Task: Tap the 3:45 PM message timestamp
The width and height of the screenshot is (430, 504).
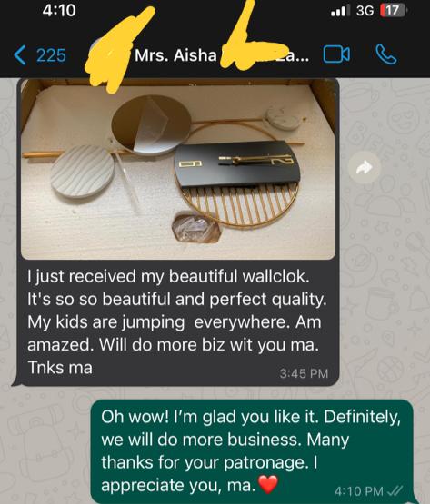Action: (304, 373)
